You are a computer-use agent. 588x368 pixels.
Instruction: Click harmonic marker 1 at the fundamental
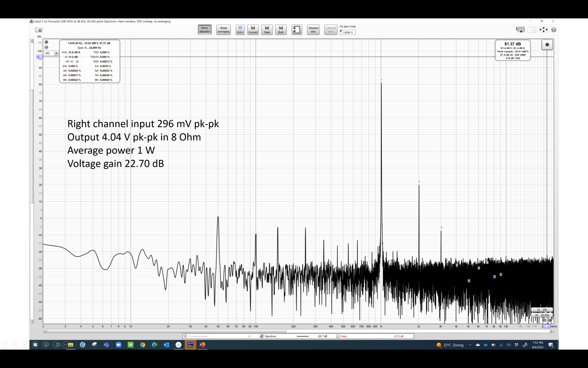381,80
